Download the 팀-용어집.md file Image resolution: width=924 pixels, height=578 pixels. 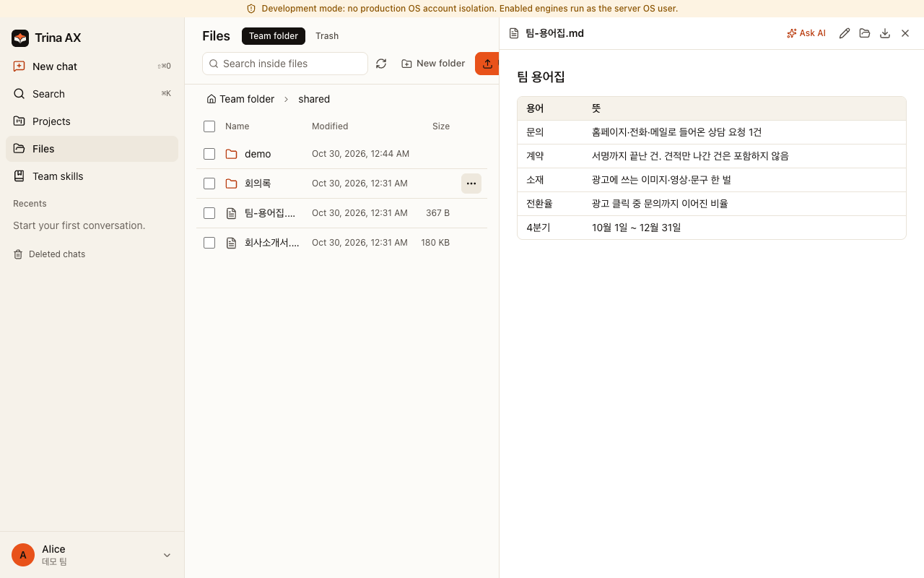point(885,33)
